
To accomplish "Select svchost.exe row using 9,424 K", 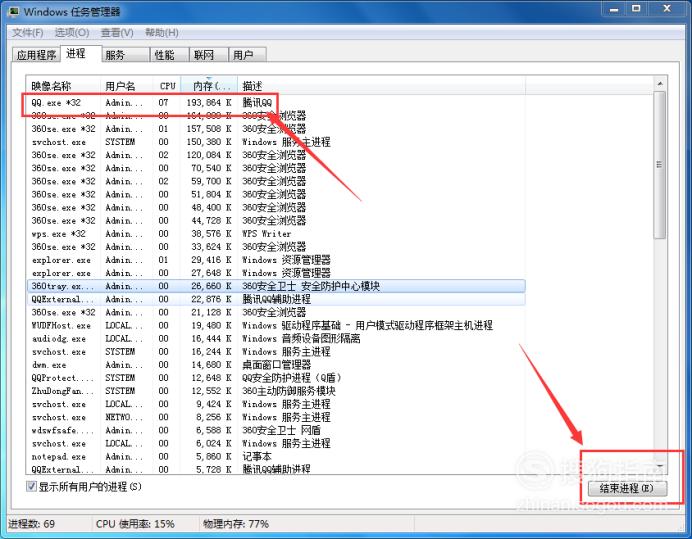I will (276, 404).
